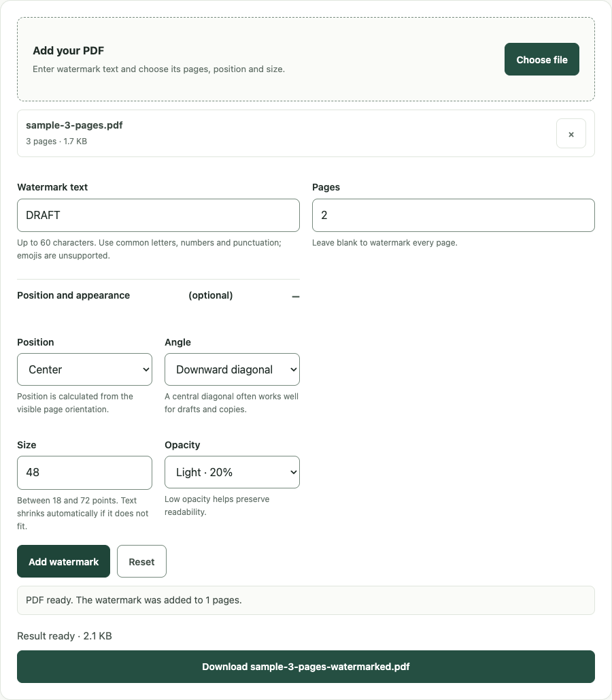Click the "Up to 60 characters" helper text
612x700 pixels.
[149, 249]
